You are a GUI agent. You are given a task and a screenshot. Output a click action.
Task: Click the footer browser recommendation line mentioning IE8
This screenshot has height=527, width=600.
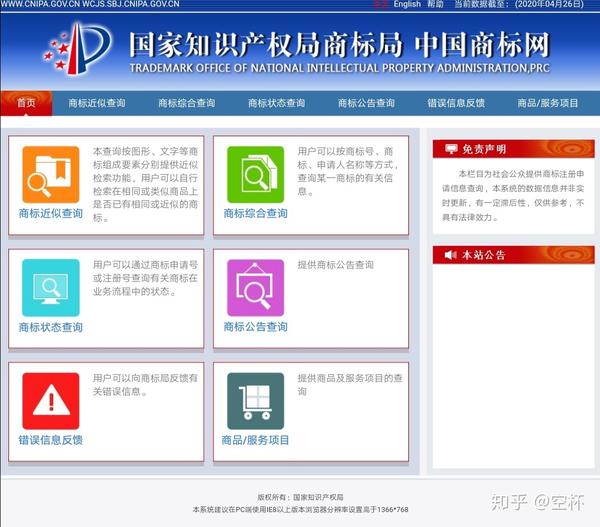tap(300, 509)
